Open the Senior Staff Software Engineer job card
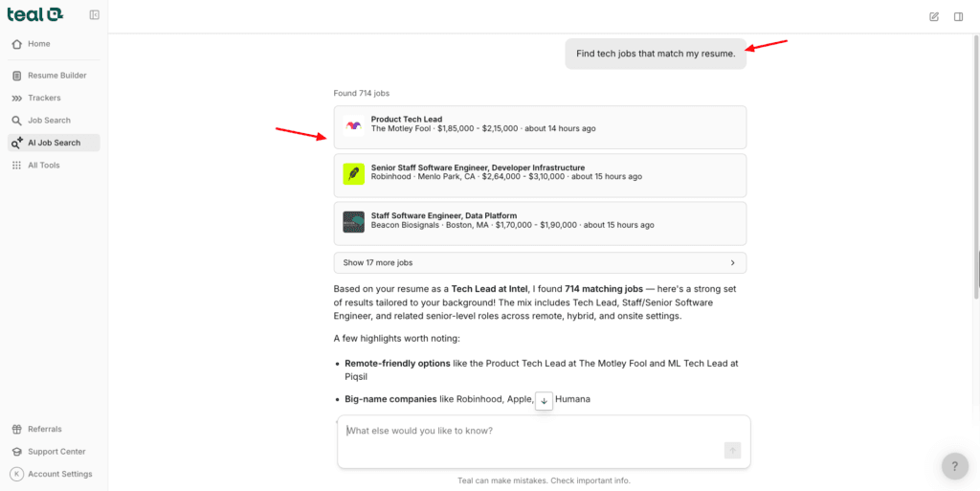 (x=540, y=175)
